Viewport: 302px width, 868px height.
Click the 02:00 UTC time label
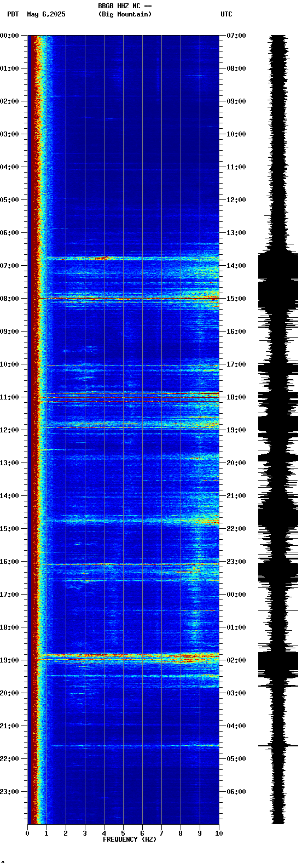point(236,660)
